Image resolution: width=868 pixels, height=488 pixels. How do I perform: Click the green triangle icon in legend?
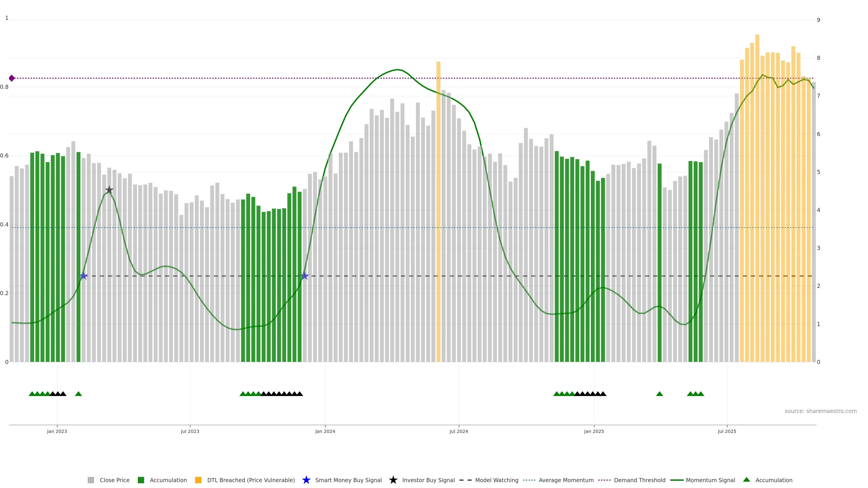coord(746,480)
